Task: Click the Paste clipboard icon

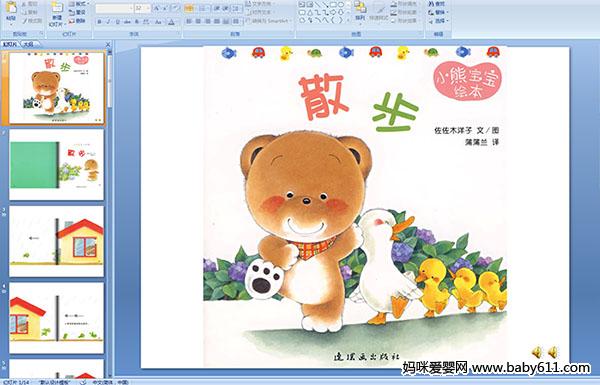Action: tap(11, 10)
